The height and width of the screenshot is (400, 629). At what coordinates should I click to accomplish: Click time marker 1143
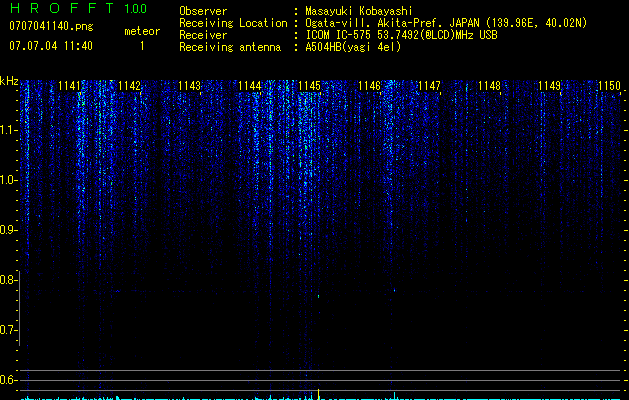189,86
